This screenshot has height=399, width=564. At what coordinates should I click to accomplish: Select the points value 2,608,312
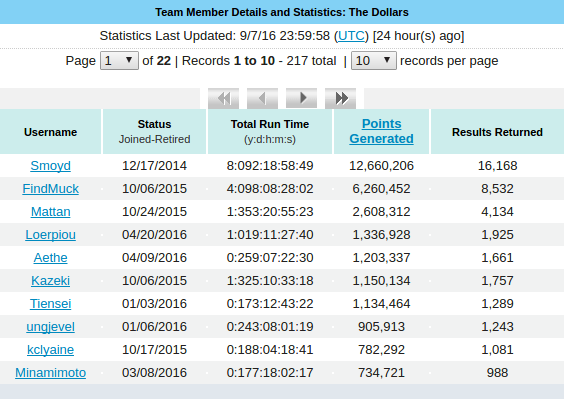(x=381, y=212)
